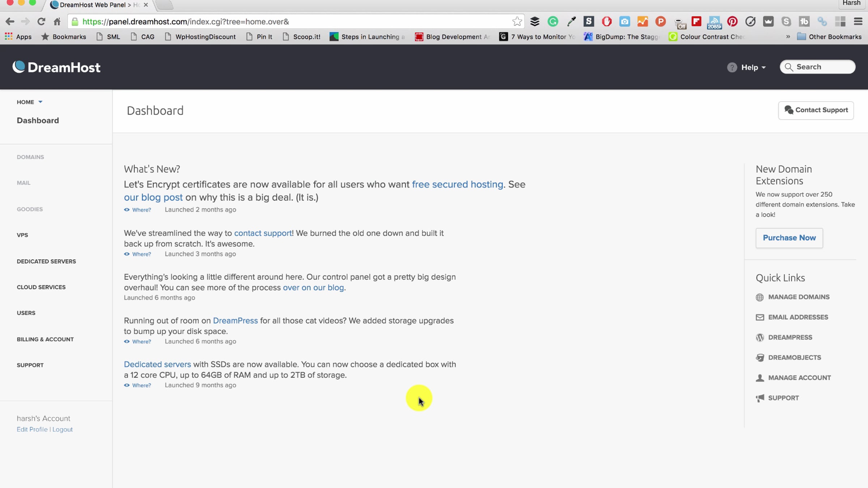Click the Pinterest extension icon in toolbar
Image resolution: width=868 pixels, height=488 pixels.
pyautogui.click(x=732, y=22)
